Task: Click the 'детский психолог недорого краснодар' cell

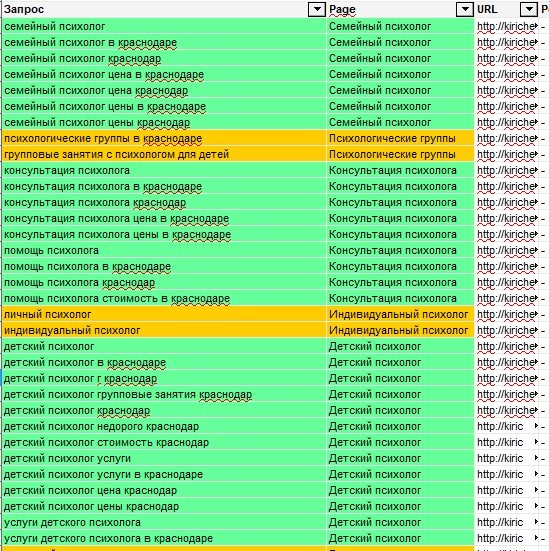Action: tap(164, 427)
